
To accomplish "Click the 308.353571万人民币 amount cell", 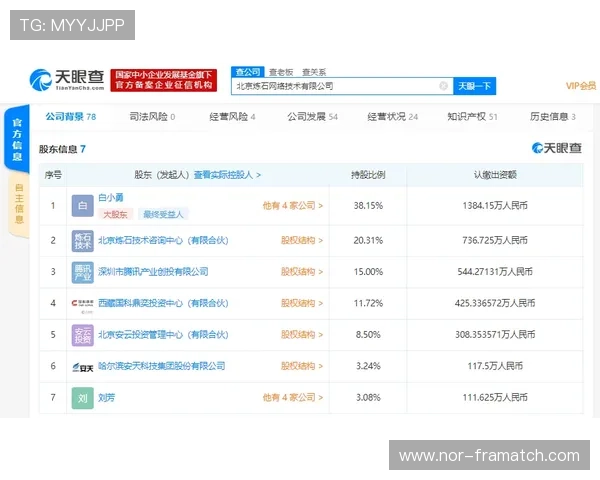I will click(495, 335).
